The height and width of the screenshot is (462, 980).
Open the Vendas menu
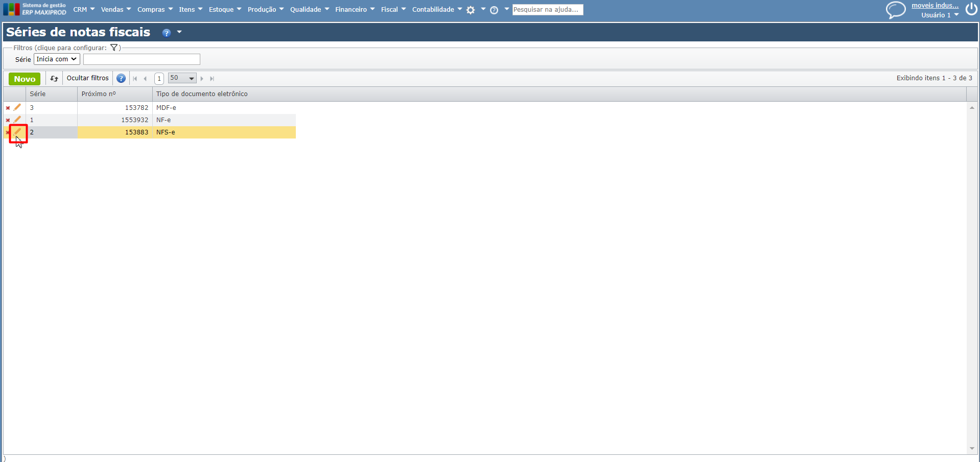point(116,9)
